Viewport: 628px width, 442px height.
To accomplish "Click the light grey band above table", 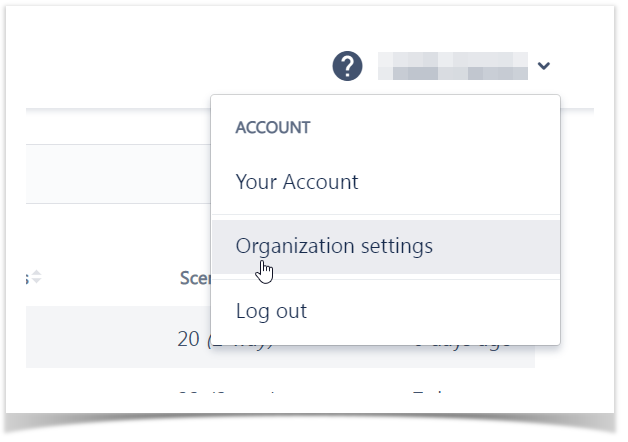I will [x=119, y=174].
